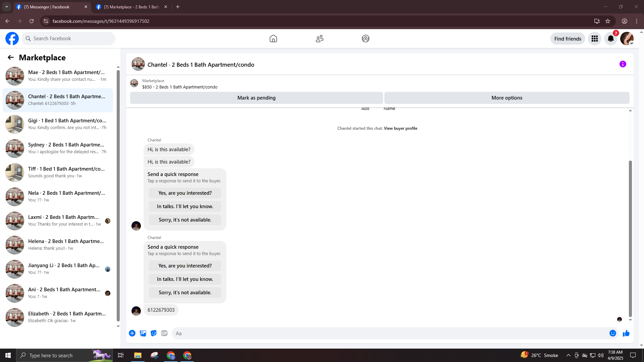644x362 pixels.
Task: Open Chrome profile icon
Action: tap(625, 21)
